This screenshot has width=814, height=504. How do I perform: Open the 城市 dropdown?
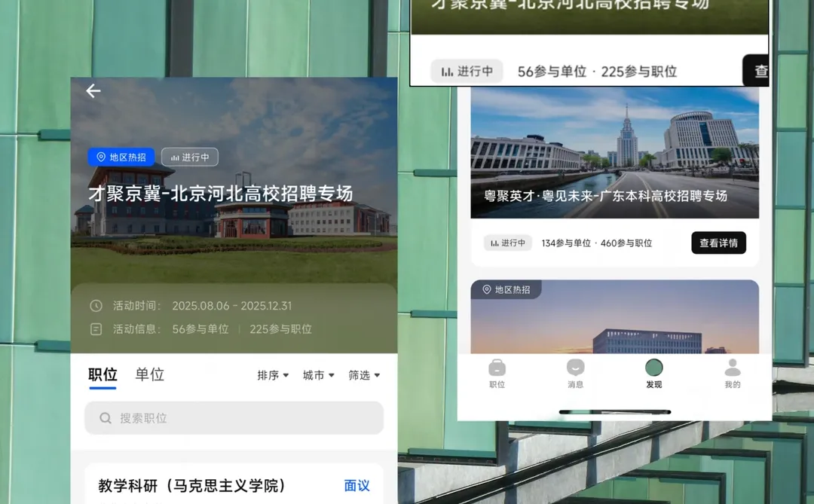point(319,375)
